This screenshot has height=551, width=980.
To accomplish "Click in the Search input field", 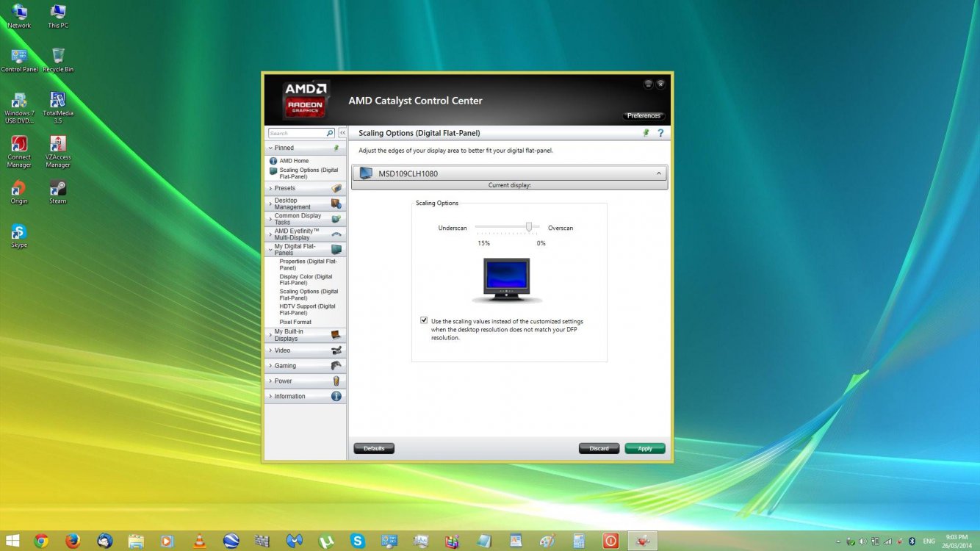I will [x=297, y=133].
